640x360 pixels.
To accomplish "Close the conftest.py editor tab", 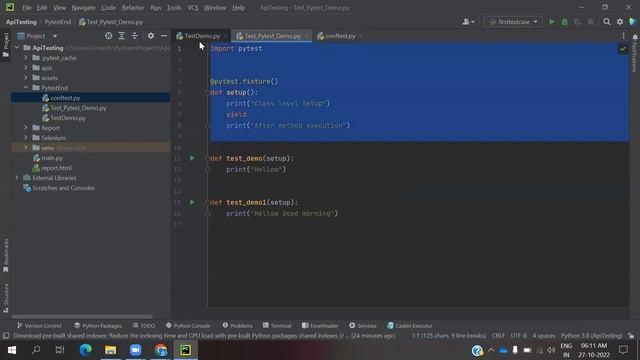I will pos(361,36).
